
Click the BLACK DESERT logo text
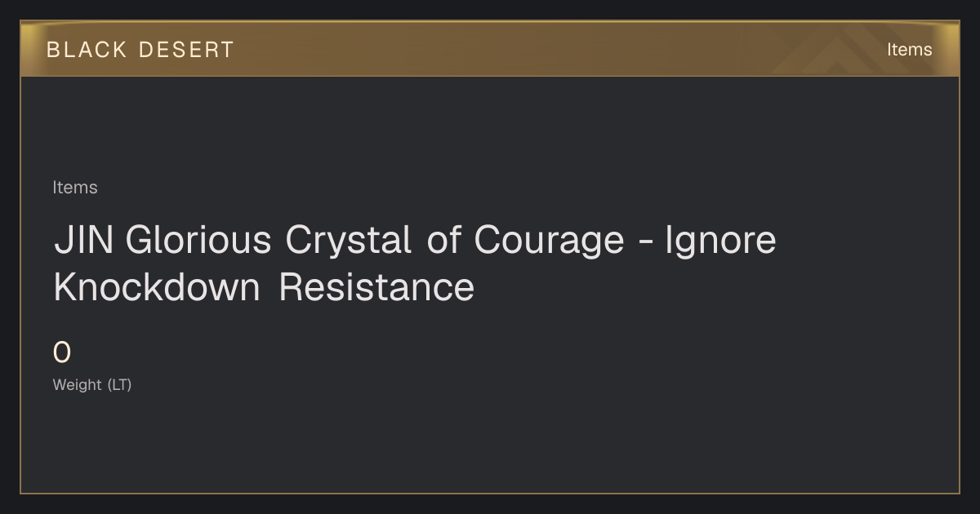(140, 50)
